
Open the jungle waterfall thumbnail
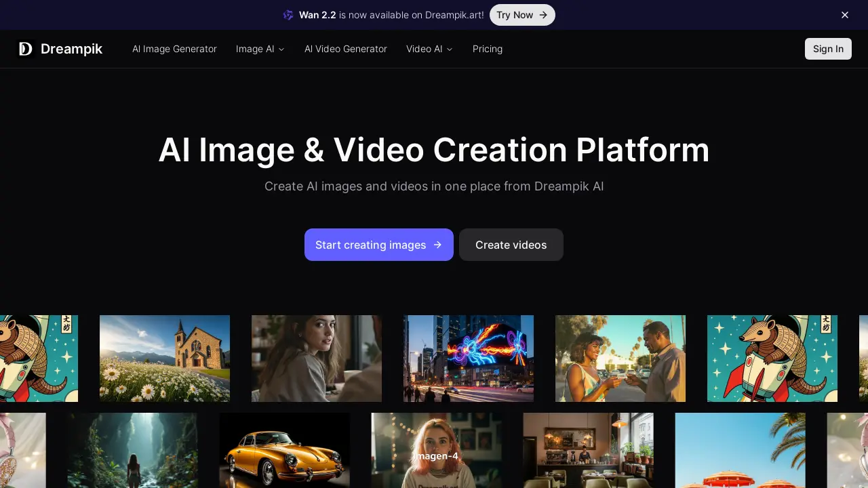point(132,451)
